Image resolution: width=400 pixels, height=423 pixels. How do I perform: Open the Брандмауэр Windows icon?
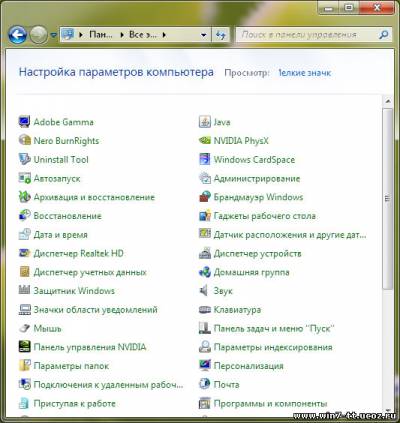pyautogui.click(x=205, y=197)
